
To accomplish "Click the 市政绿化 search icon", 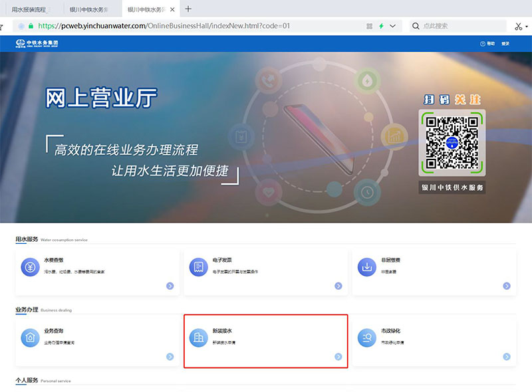I will click(366, 338).
